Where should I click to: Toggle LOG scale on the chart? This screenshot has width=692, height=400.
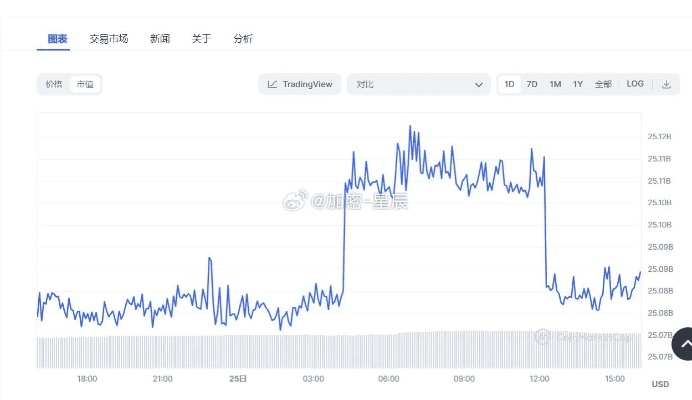pyautogui.click(x=635, y=84)
